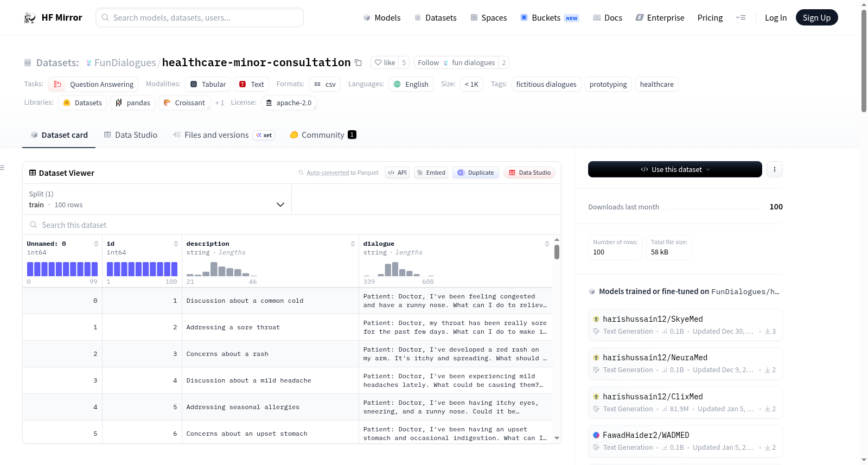Click the HF Mirror logo icon
Image resolution: width=868 pixels, height=465 pixels.
click(30, 18)
